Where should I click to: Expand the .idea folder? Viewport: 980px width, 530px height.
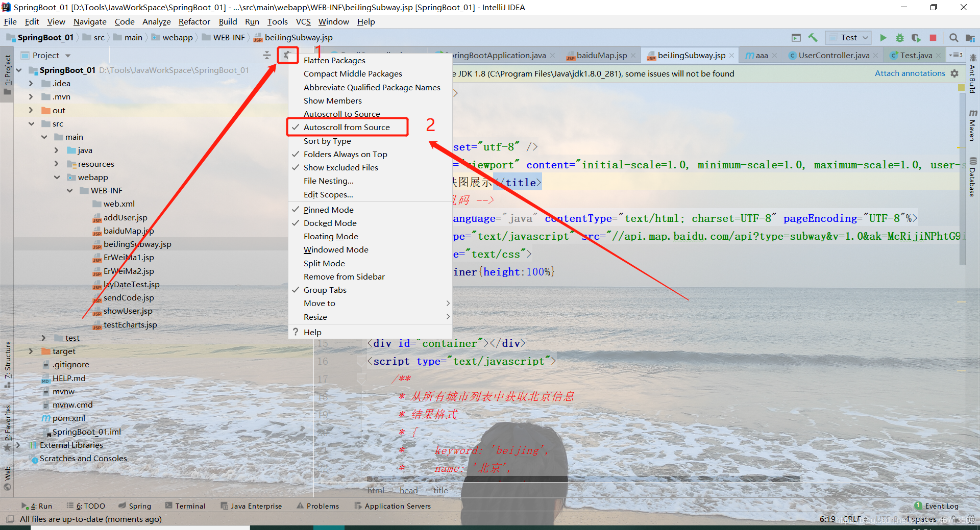tap(31, 83)
